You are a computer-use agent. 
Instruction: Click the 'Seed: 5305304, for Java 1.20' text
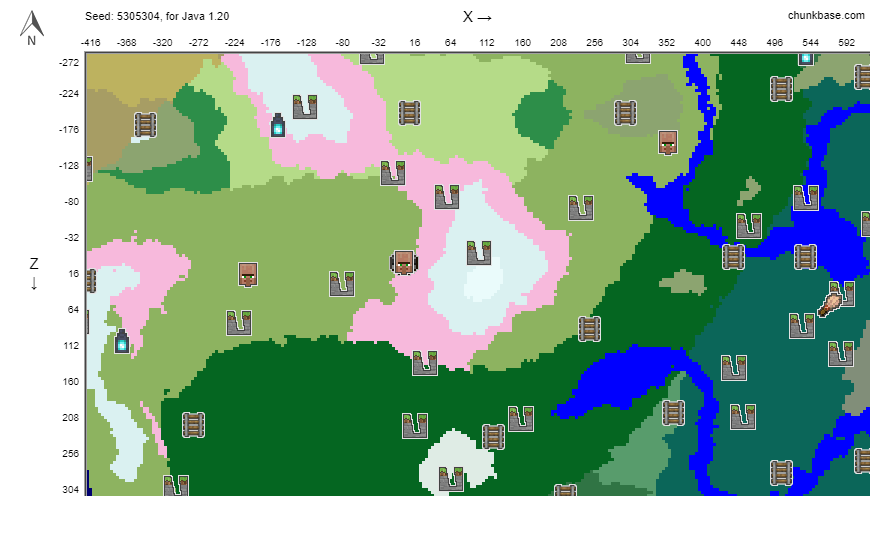coord(157,16)
